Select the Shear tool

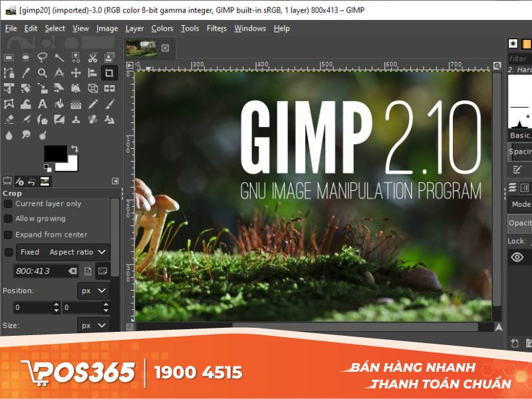pyautogui.click(x=59, y=88)
